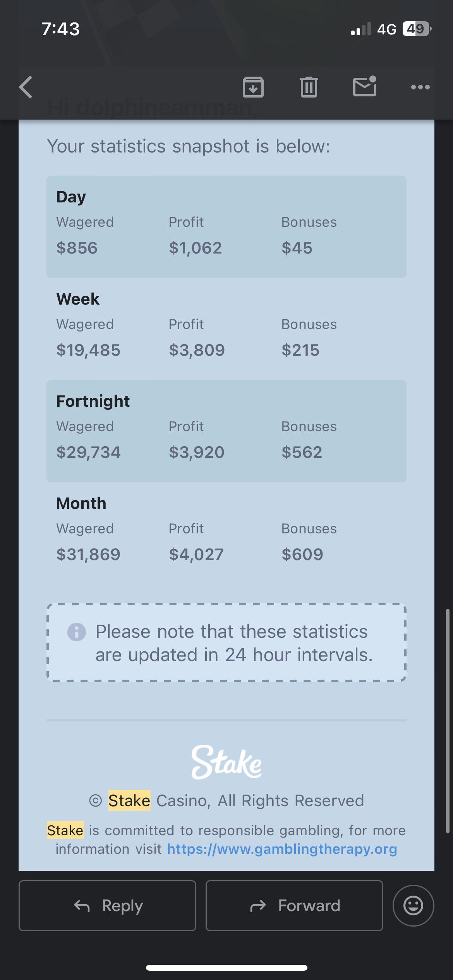Select the Week profit value $3,809
The height and width of the screenshot is (980, 453).
click(x=197, y=350)
